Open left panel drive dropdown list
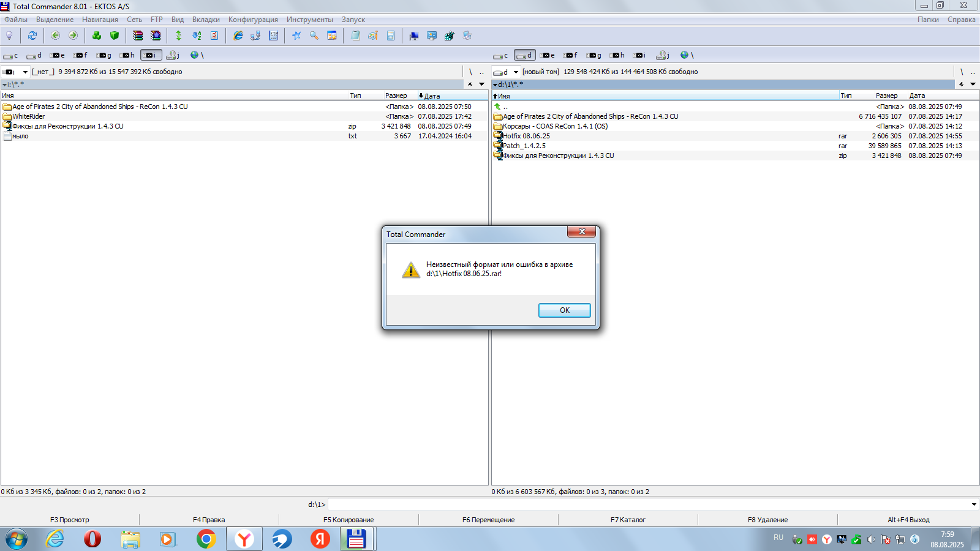Image resolution: width=980 pixels, height=551 pixels. click(x=25, y=72)
